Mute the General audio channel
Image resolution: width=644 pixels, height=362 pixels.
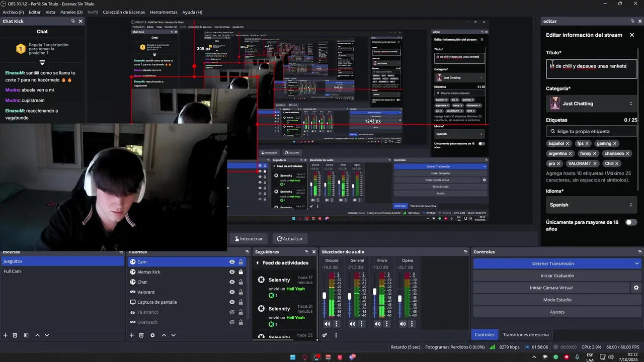[x=352, y=324]
